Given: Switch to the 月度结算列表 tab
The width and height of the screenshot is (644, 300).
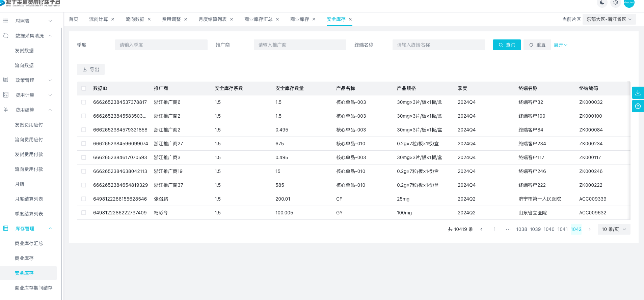Looking at the screenshot, I should tap(213, 19).
